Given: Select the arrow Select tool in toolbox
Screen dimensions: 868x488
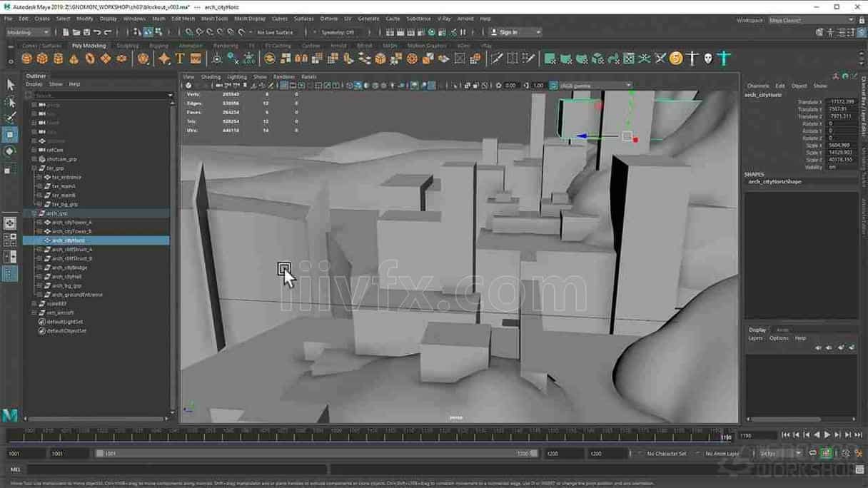Looking at the screenshot, I should tap(10, 85).
